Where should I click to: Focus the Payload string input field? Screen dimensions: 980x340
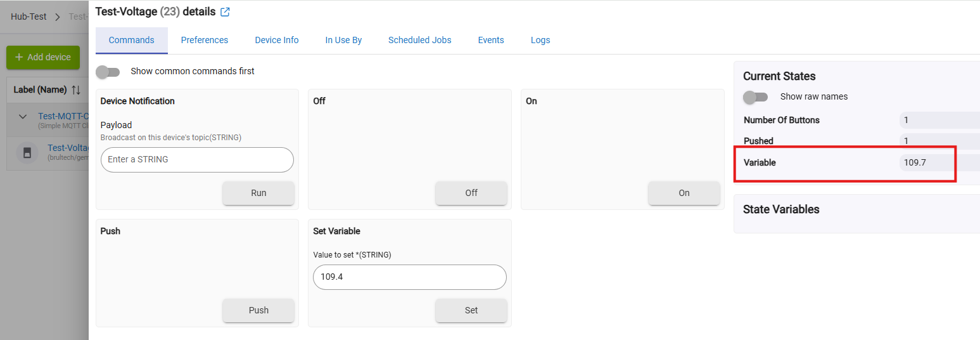click(x=197, y=160)
